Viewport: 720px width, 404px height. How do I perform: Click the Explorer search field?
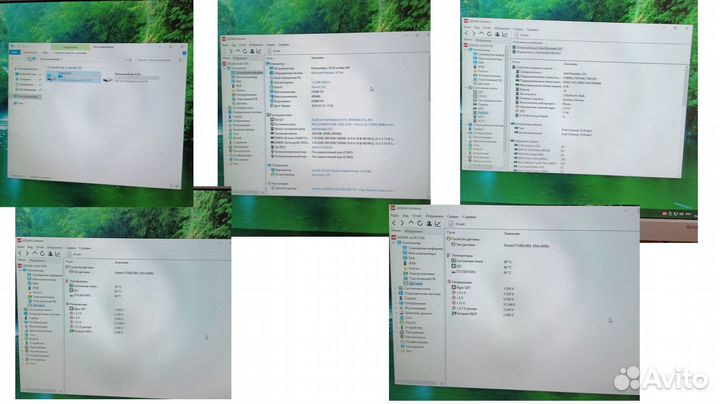click(160, 59)
